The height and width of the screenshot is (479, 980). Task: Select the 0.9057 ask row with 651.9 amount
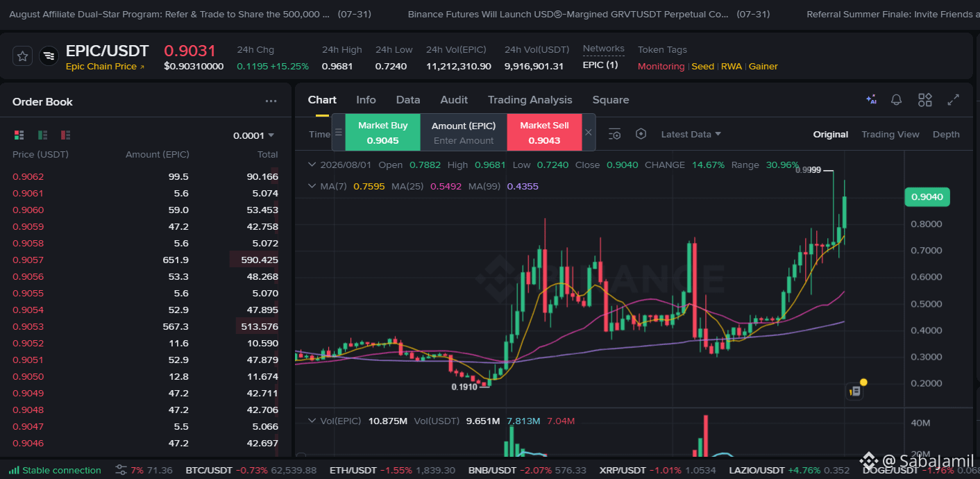click(145, 260)
